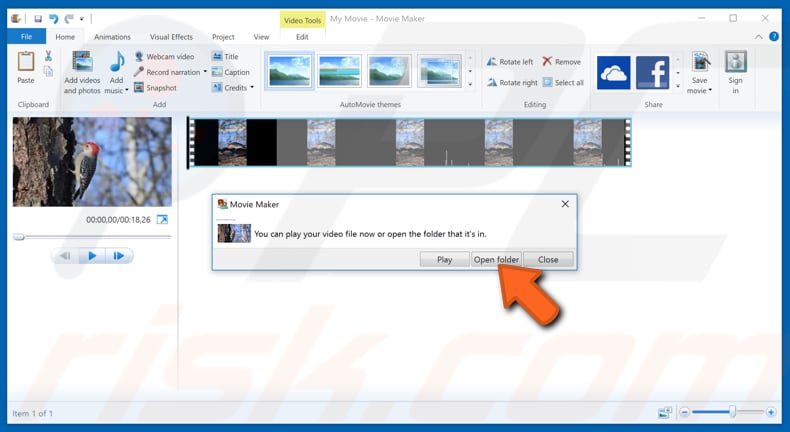Click the Open folder button
790x432 pixels.
click(x=496, y=260)
